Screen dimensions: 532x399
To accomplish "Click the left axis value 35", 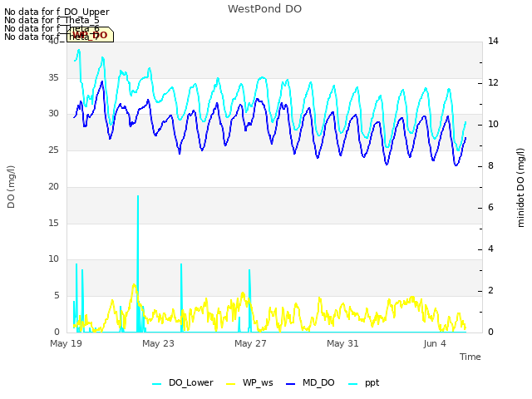I will click(x=53, y=77).
